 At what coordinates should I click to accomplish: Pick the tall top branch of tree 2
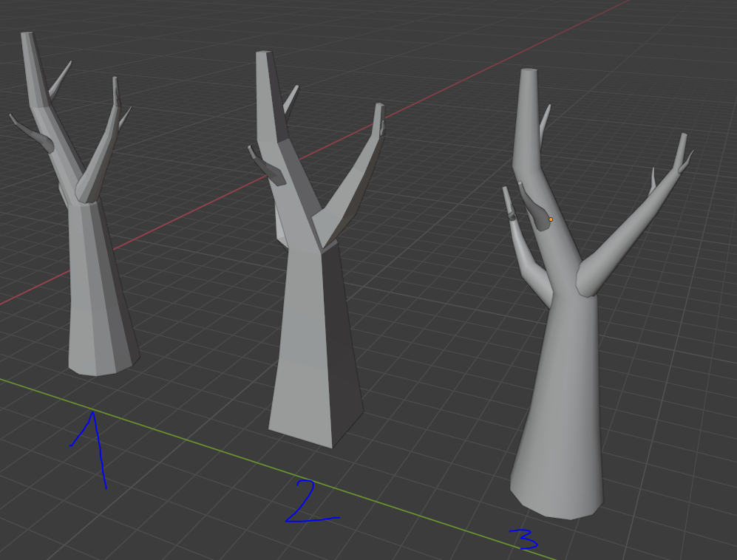pyautogui.click(x=268, y=89)
